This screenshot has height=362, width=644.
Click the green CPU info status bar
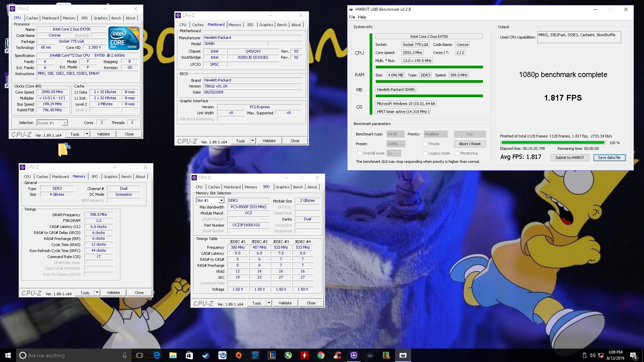click(x=429, y=67)
